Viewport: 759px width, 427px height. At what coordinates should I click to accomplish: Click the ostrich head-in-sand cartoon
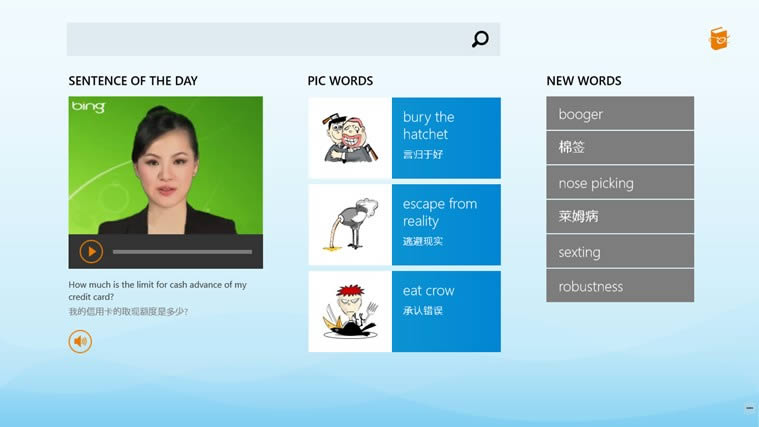tap(350, 225)
